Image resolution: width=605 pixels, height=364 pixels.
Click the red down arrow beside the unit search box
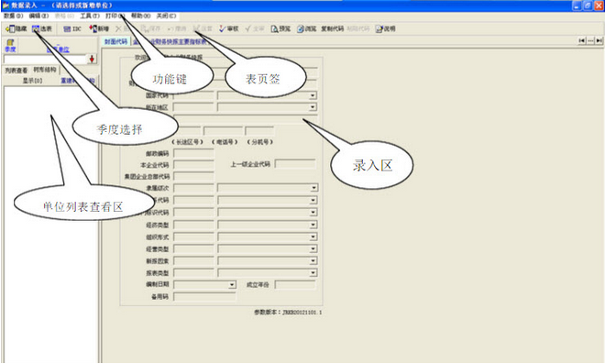92,59
